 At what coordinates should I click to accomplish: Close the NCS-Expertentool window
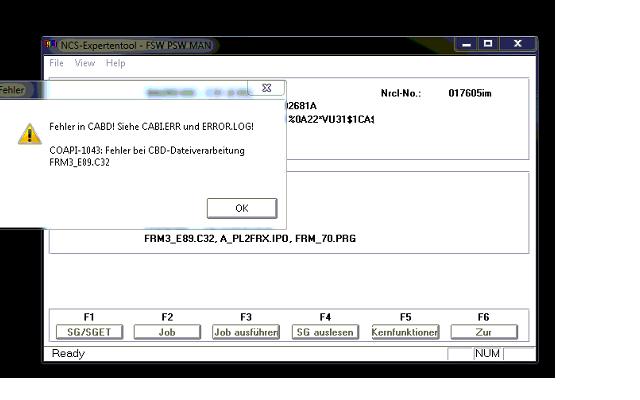(x=517, y=44)
